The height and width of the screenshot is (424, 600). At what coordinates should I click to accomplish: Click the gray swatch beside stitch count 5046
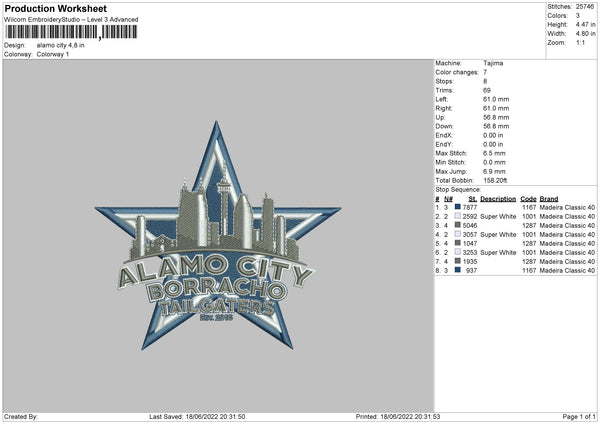[x=457, y=225]
